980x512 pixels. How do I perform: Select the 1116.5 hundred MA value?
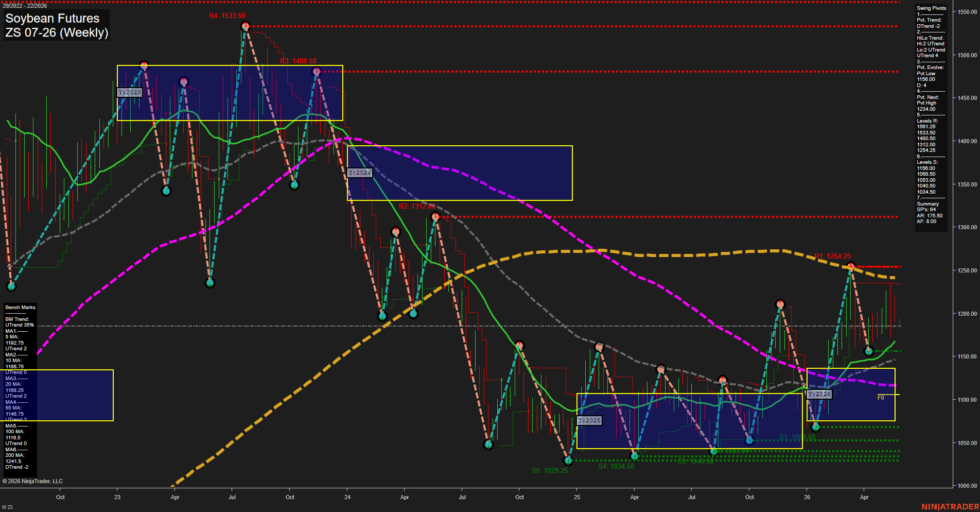13,438
